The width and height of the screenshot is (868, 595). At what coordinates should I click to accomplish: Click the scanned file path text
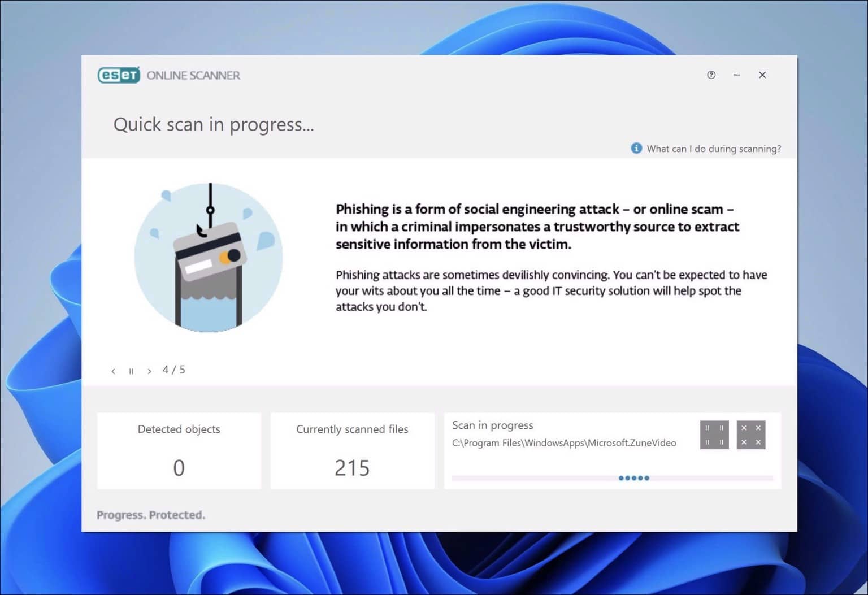564,443
